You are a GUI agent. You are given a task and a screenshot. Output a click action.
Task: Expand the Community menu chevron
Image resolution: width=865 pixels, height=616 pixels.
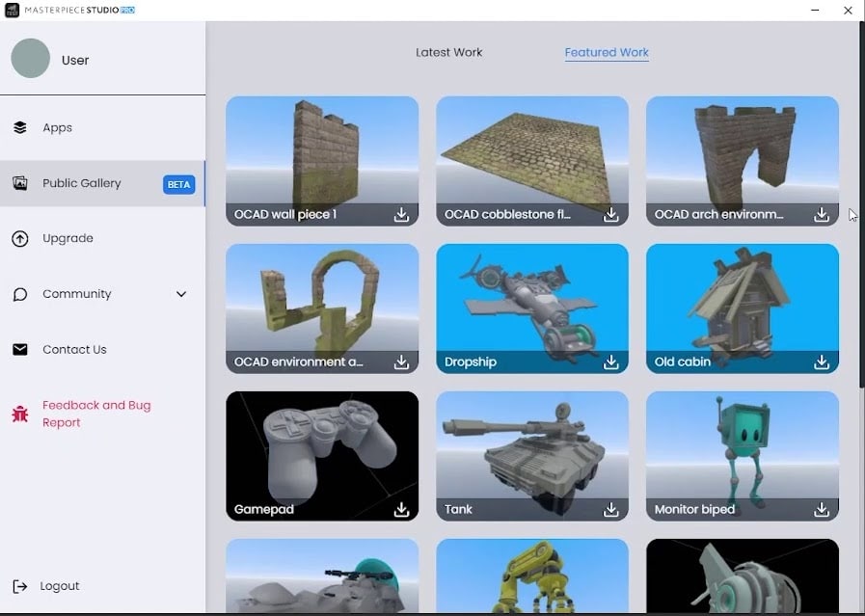[181, 294]
